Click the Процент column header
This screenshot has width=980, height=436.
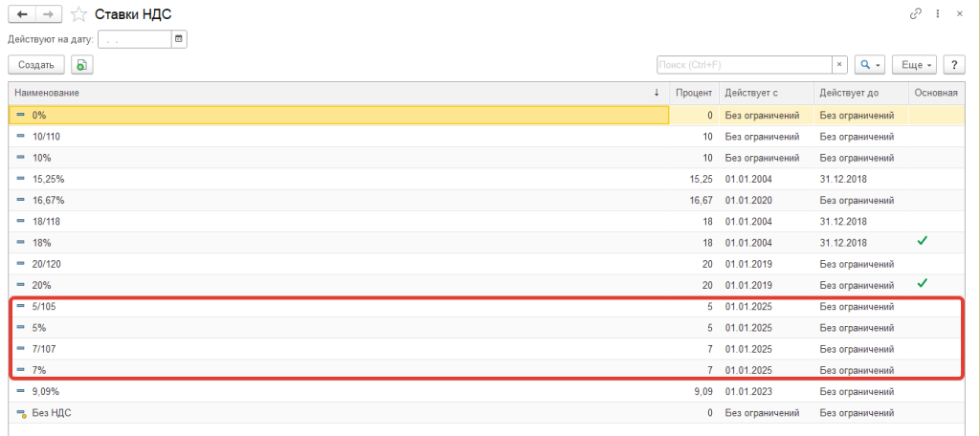(693, 93)
